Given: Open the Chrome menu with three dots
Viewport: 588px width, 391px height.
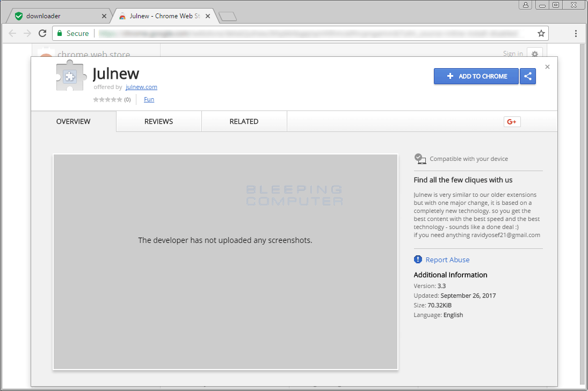Looking at the screenshot, I should [576, 33].
